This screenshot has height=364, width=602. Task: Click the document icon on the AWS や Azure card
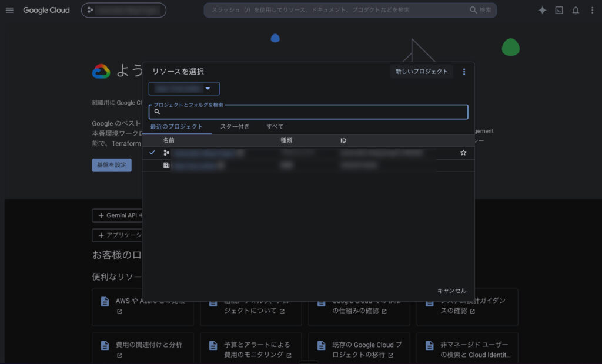click(x=105, y=302)
